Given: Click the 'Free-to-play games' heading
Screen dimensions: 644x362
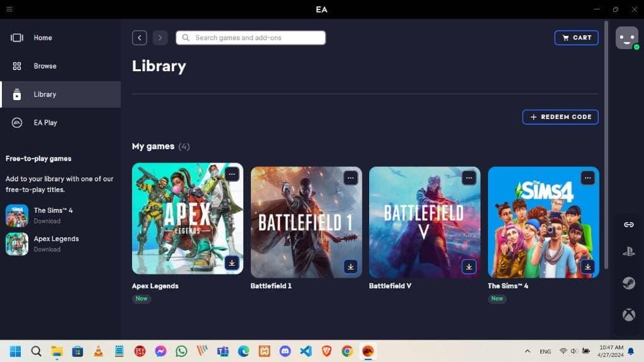Looking at the screenshot, I should tap(38, 159).
